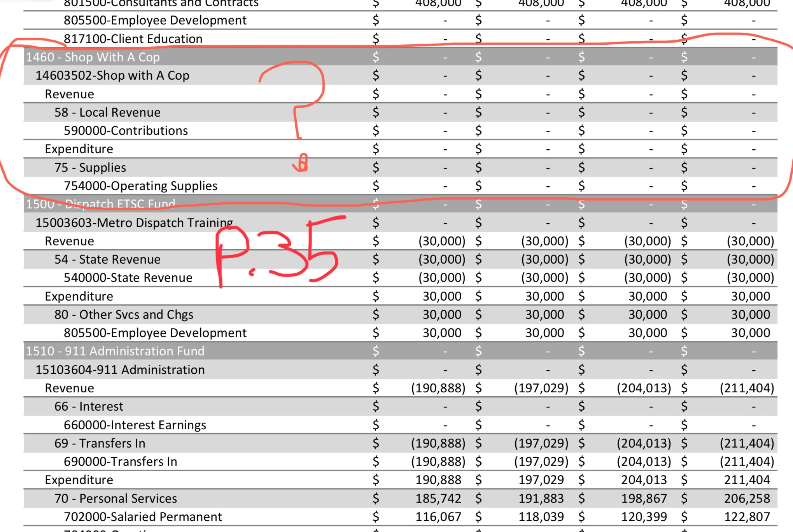Click the '70 - Personal Services' row label
Viewport: 793px width, 532px height.
click(x=116, y=499)
